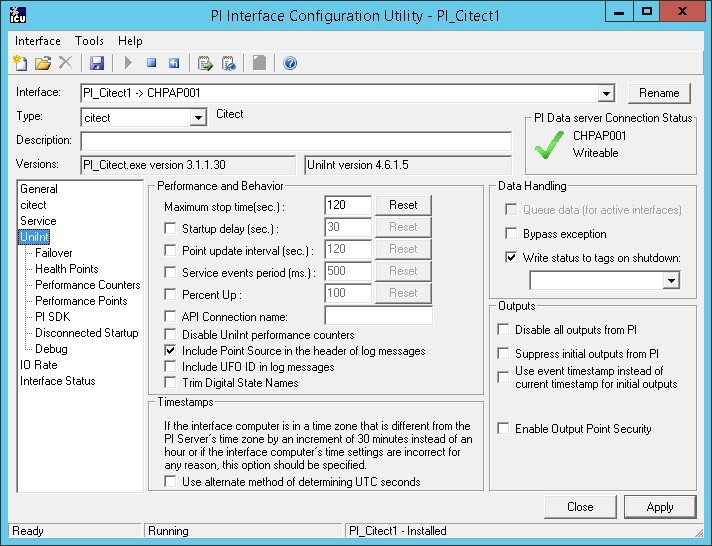Screen dimensions: 712x546
Task: Check Use event timestamp for initial outputs
Action: click(x=503, y=377)
